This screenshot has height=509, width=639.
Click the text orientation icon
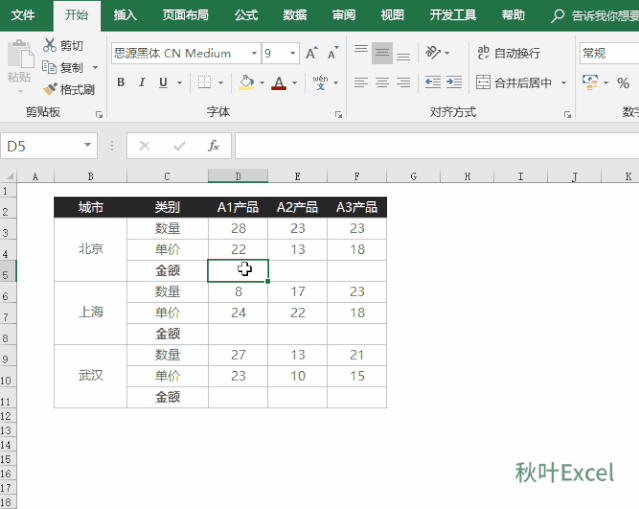pos(433,53)
